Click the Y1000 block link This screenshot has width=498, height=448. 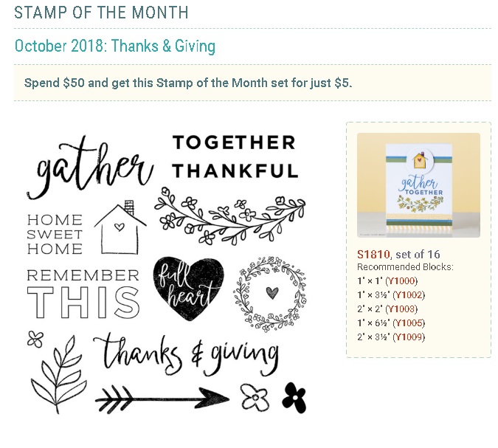click(x=401, y=281)
